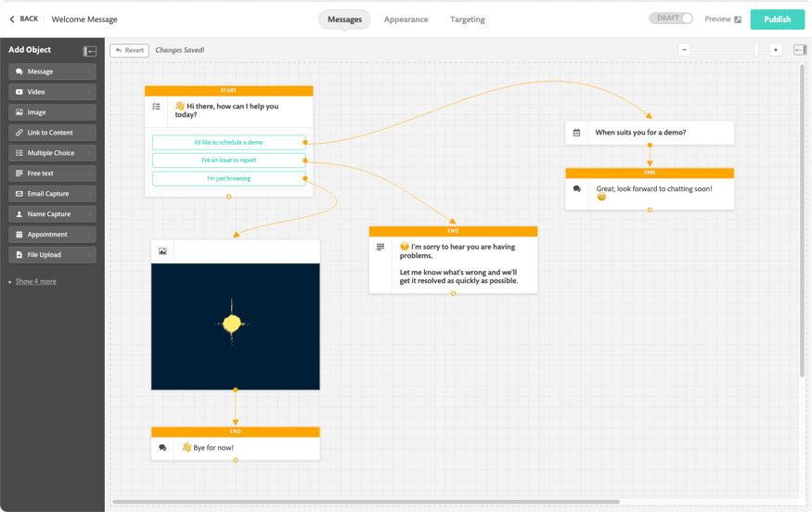This screenshot has height=512, width=812.
Task: Click the 'Welcome Message' title
Action: [84, 19]
